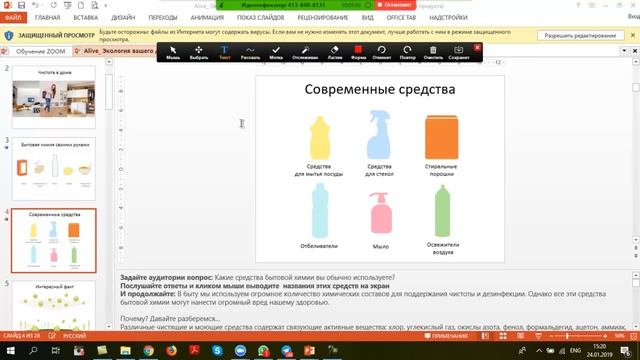Switch to Normal view icon in status bar

pyautogui.click(x=485, y=336)
